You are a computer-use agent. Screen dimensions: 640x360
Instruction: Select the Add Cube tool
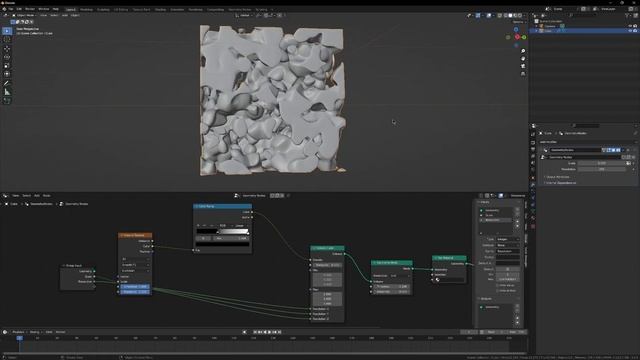click(x=7, y=100)
